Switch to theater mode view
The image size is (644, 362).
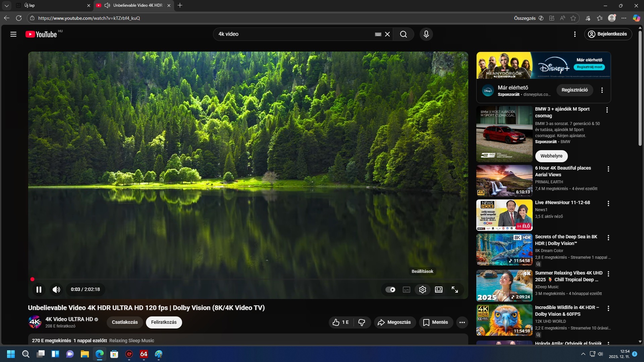point(438,290)
